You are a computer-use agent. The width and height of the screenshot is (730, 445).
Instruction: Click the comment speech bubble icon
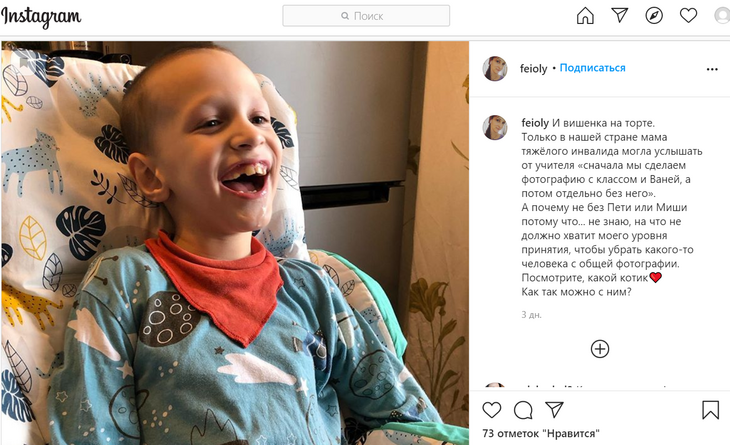pos(523,410)
